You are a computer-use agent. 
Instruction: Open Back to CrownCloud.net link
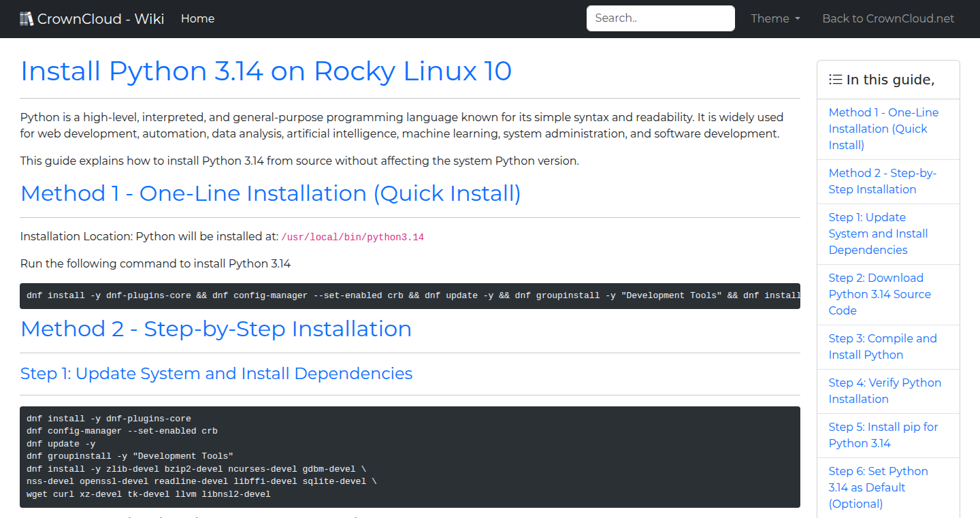tap(888, 18)
